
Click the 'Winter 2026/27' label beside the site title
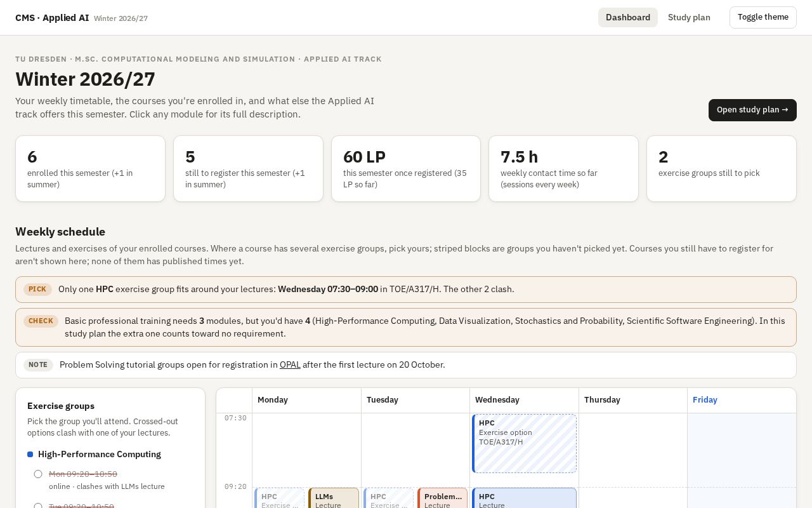(121, 18)
